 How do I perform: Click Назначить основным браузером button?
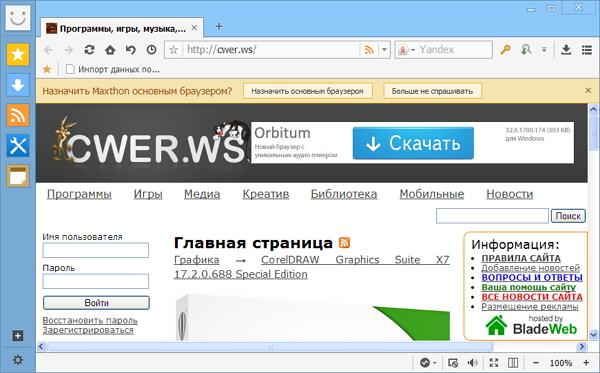tap(308, 91)
